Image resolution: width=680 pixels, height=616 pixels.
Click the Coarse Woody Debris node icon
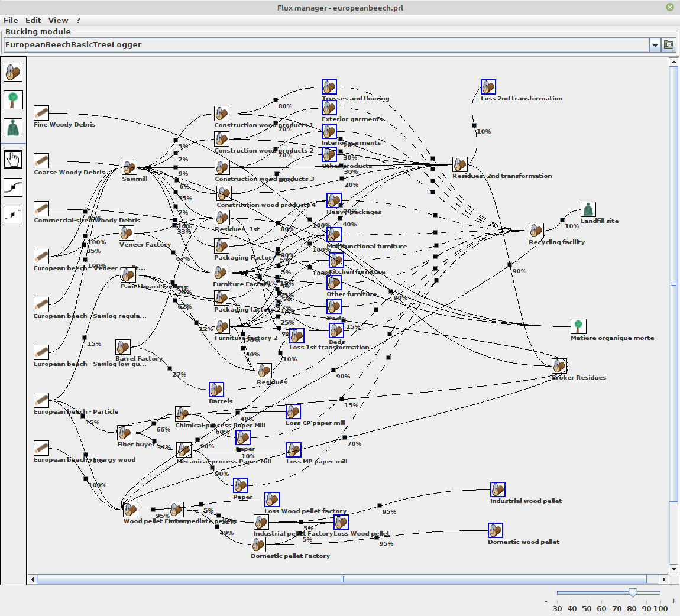coord(41,161)
